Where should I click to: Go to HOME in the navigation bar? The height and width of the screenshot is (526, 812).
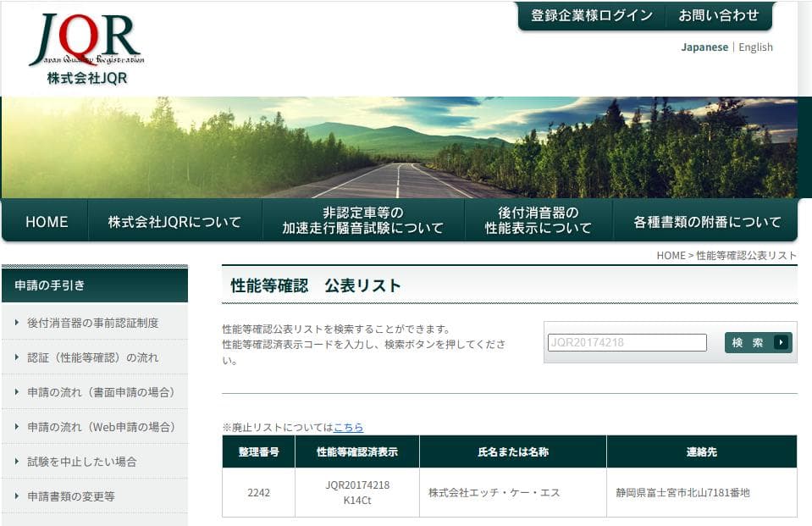(x=47, y=222)
